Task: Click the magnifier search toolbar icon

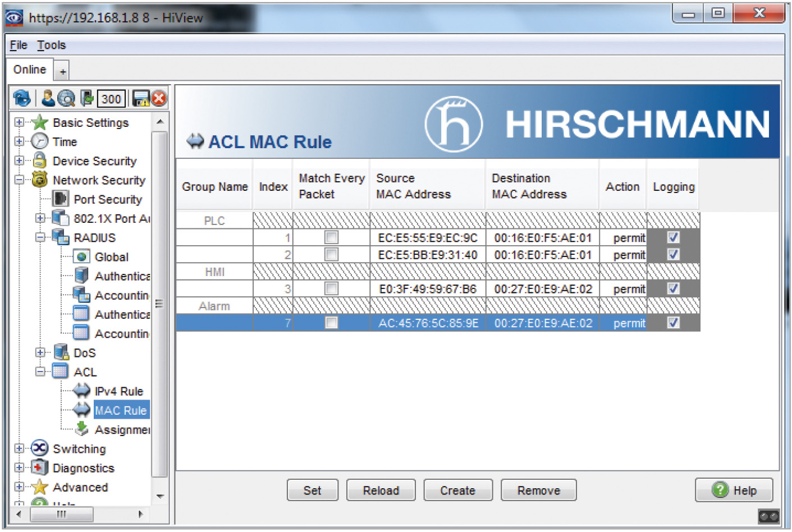Action: 66,99
